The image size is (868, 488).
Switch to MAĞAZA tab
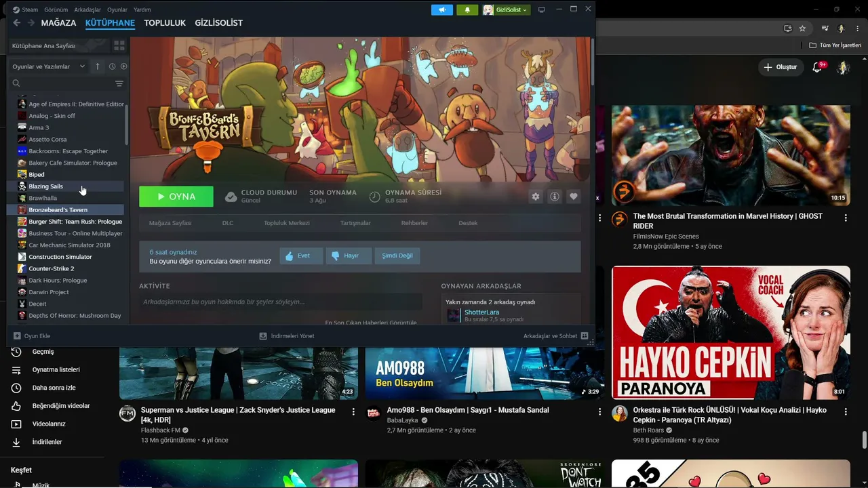[58, 23]
